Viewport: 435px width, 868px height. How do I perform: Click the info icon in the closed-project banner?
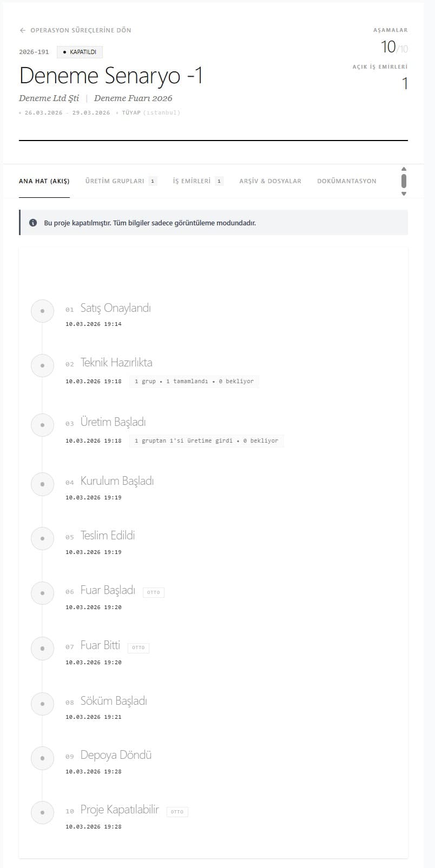pyautogui.click(x=33, y=222)
